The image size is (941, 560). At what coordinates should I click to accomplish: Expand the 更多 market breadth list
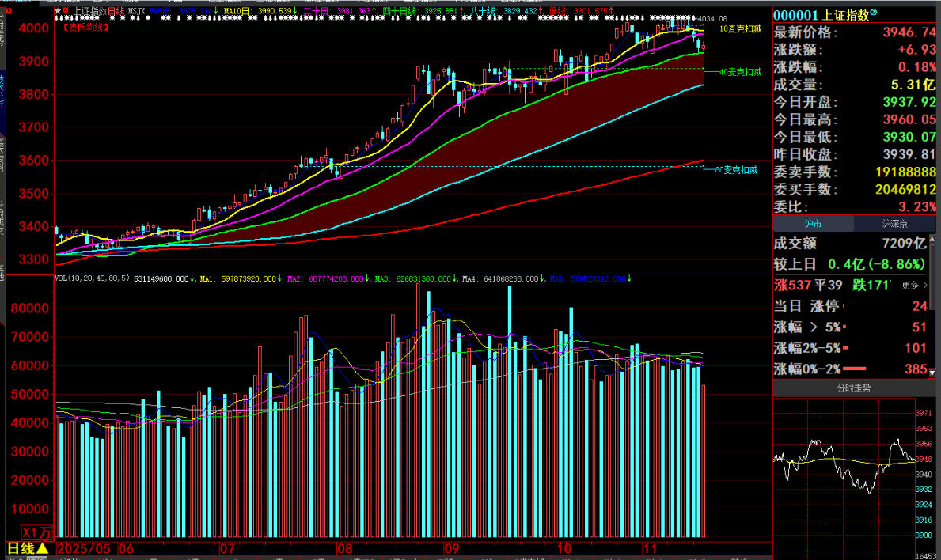click(913, 286)
